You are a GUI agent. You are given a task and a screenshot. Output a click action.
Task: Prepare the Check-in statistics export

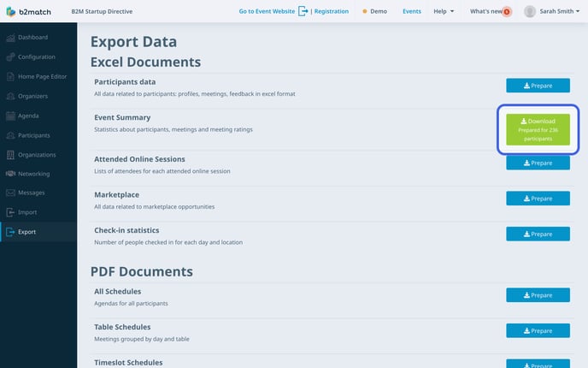pos(538,234)
